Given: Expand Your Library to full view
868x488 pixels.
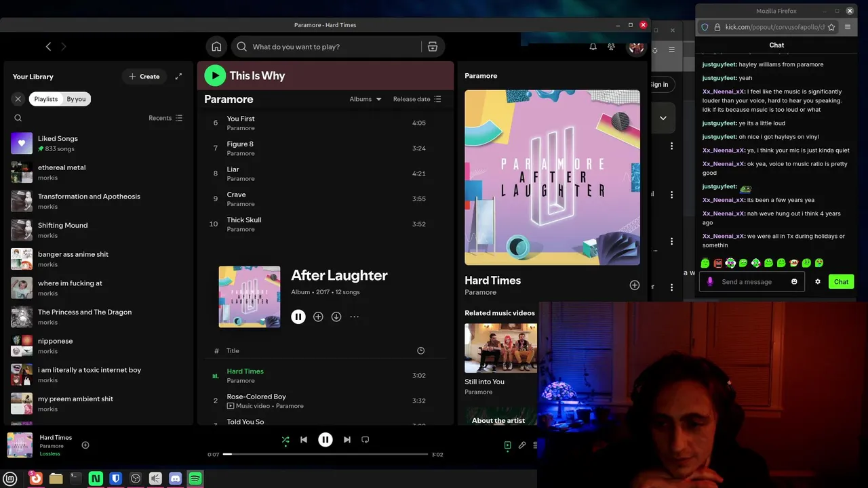Looking at the screenshot, I should tap(178, 77).
